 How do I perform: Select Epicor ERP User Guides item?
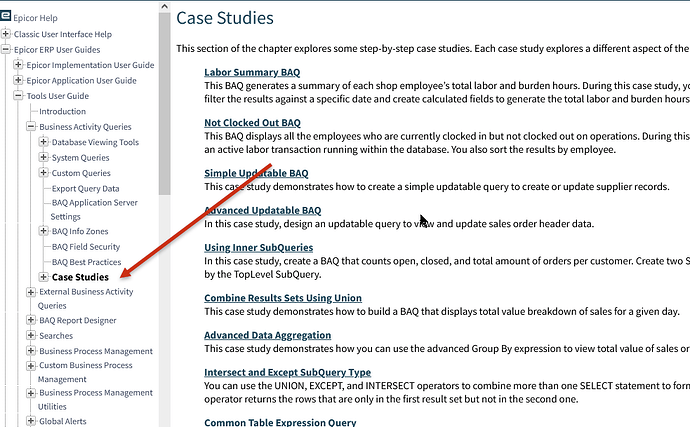point(57,50)
